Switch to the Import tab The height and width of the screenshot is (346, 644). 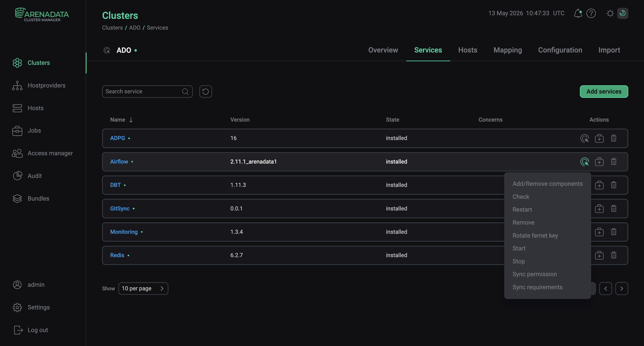(x=609, y=50)
